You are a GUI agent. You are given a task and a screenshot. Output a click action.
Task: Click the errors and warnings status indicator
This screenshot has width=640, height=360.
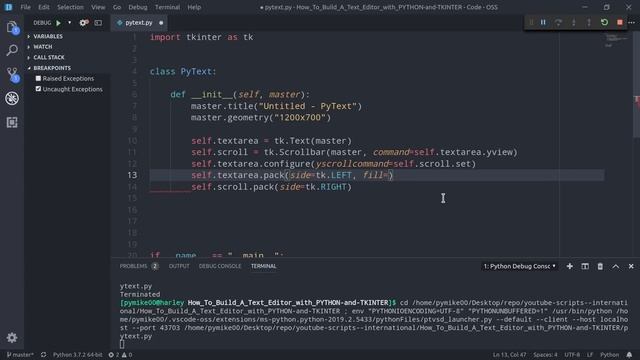click(x=120, y=355)
